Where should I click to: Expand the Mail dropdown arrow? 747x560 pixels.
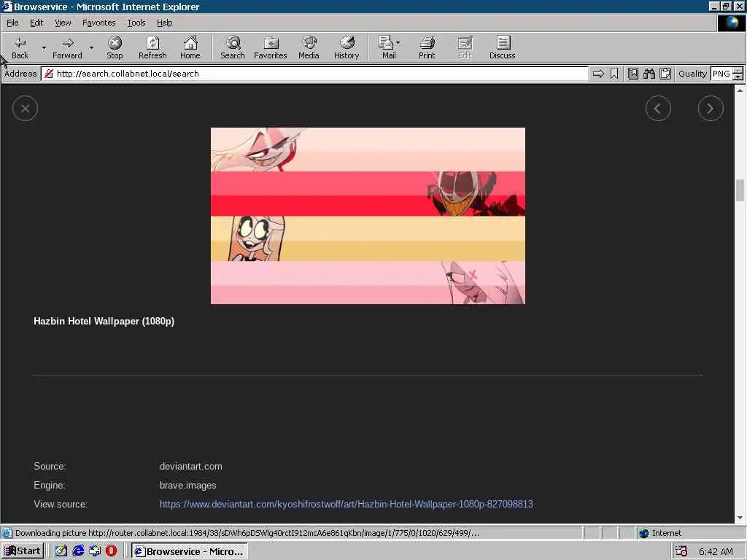click(398, 43)
